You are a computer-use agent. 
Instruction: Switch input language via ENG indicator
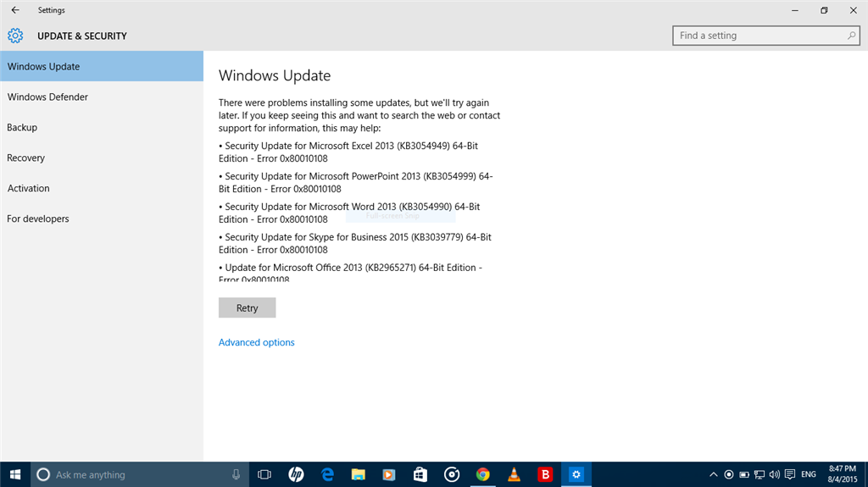point(809,475)
